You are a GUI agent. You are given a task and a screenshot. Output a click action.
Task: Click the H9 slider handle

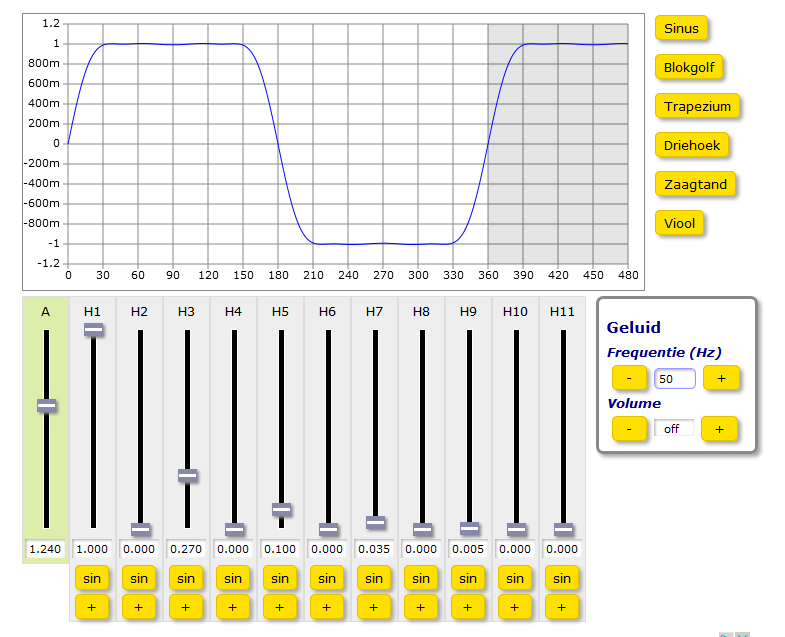point(470,528)
